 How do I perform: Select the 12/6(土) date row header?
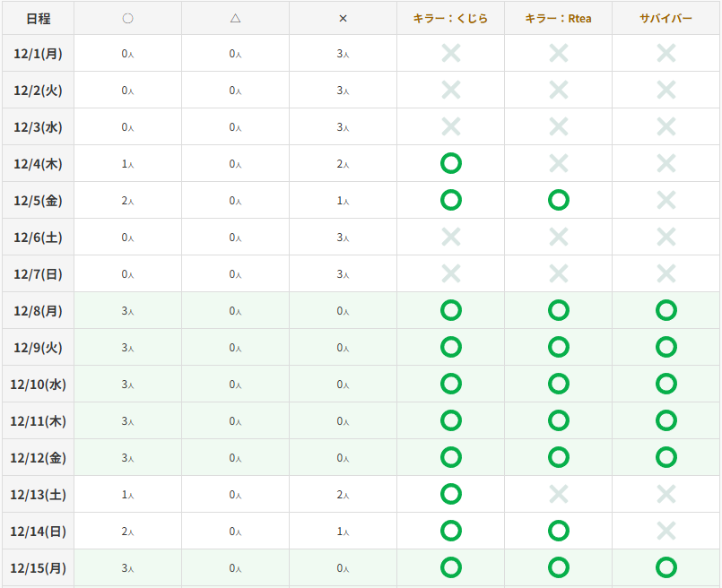(39, 238)
